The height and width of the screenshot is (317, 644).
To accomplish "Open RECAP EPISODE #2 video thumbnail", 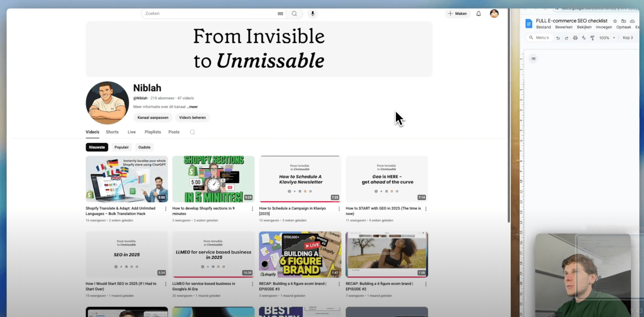I will (387, 254).
